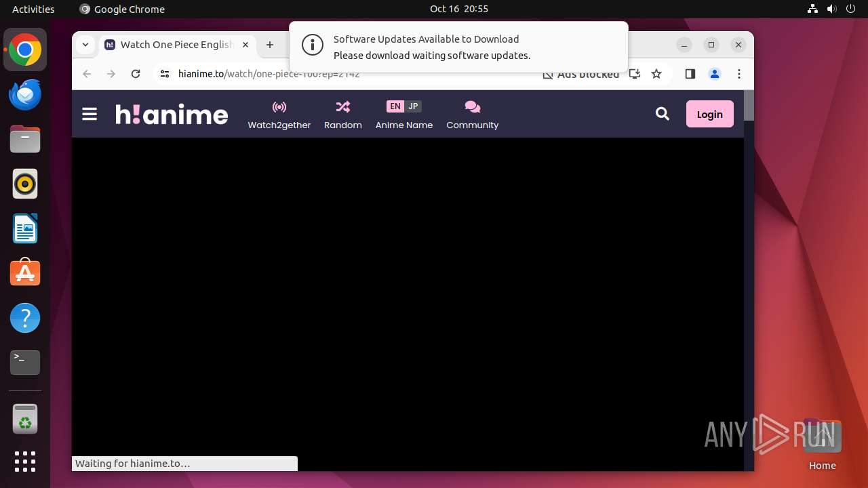Open Trash from the dock
Screen dimensions: 868x488
[x=25, y=419]
